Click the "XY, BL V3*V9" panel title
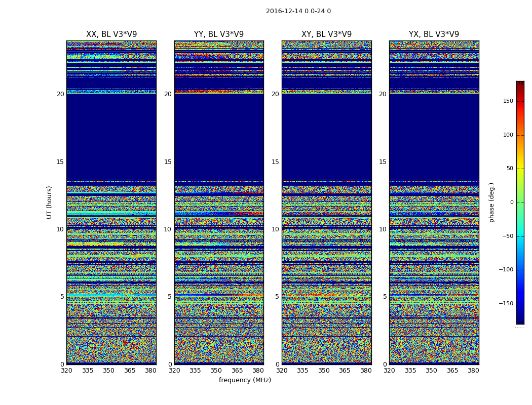The width and height of the screenshot is (532, 405). (326, 34)
